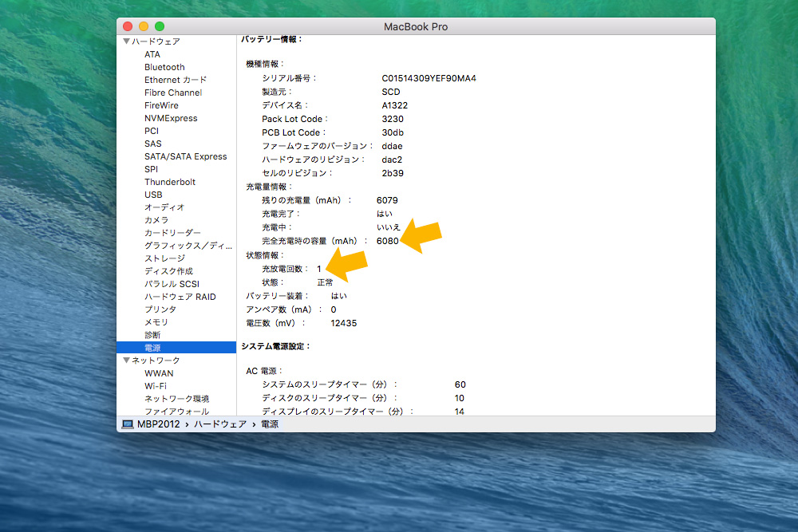Open the Ethernet カード entry
The height and width of the screenshot is (532, 798).
[176, 80]
